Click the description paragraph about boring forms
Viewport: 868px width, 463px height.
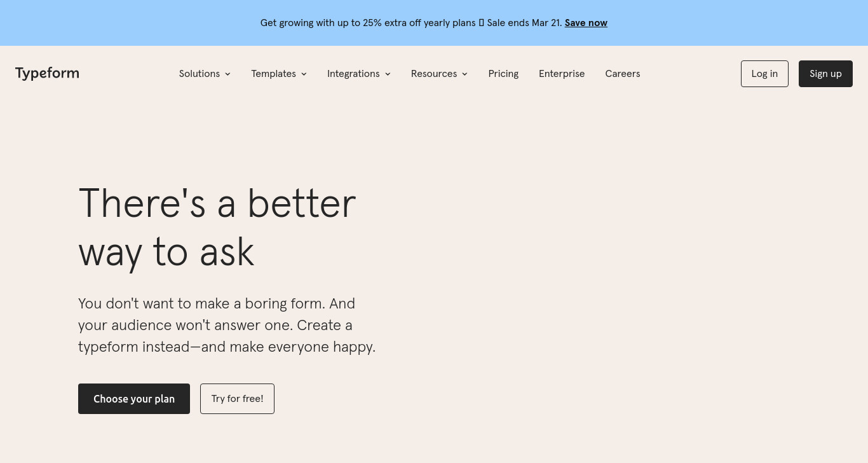pos(227,325)
